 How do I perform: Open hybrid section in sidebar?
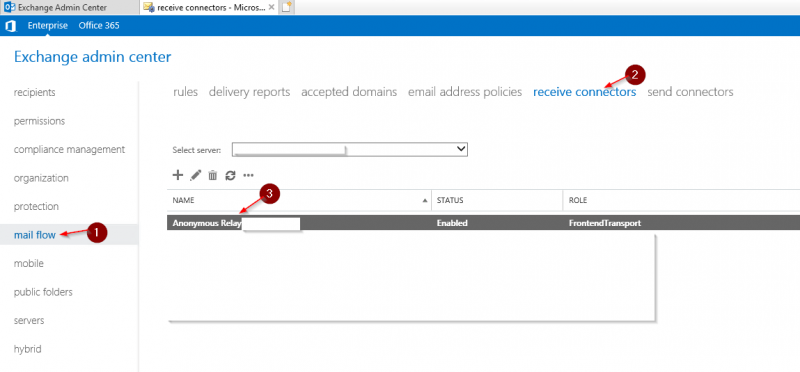[x=28, y=349]
